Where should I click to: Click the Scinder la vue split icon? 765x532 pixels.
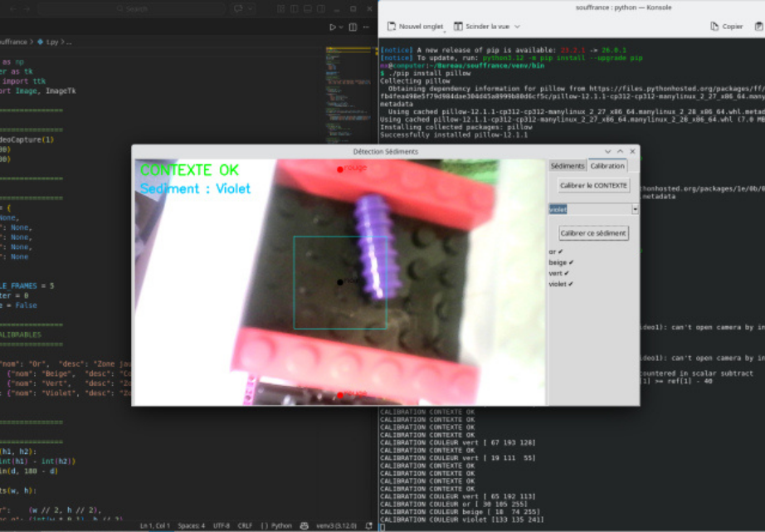coord(458,27)
